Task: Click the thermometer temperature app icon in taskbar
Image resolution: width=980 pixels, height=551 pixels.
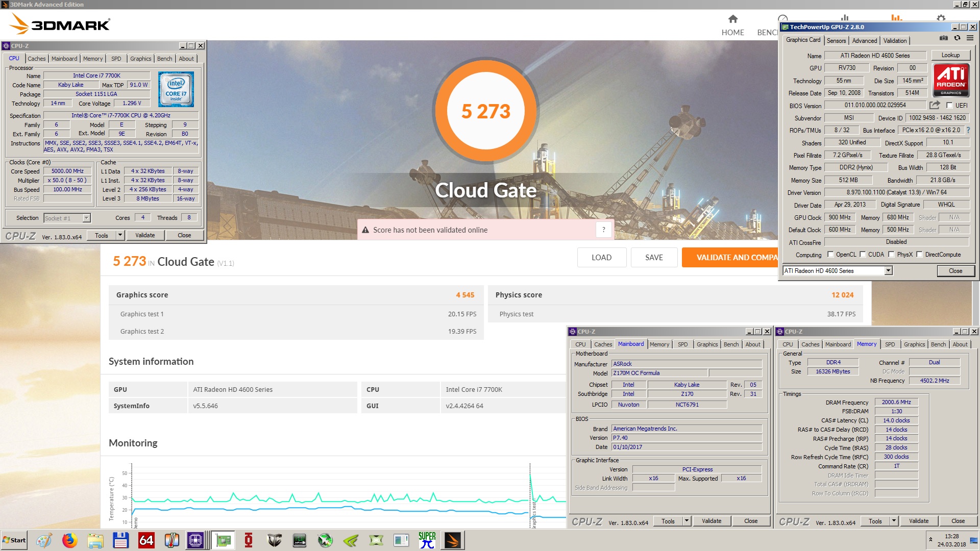Action: [171, 540]
